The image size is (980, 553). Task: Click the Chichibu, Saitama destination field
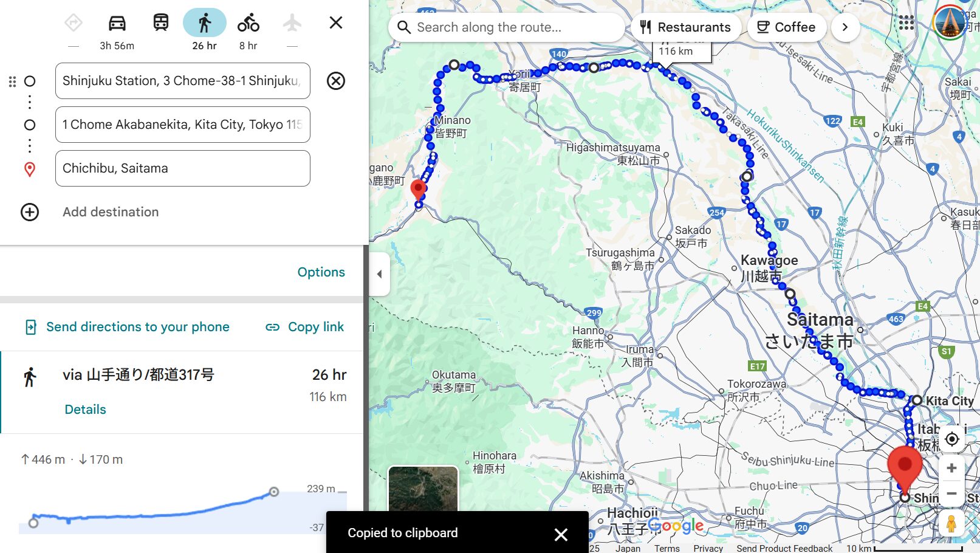[x=182, y=168]
